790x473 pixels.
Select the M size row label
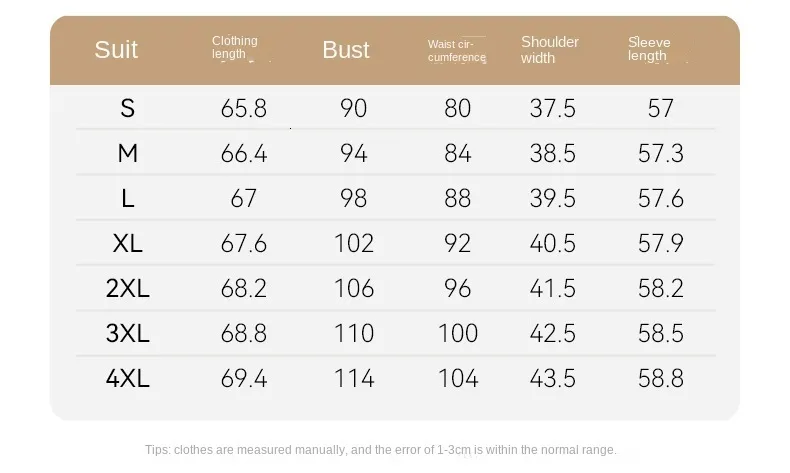[127, 153]
